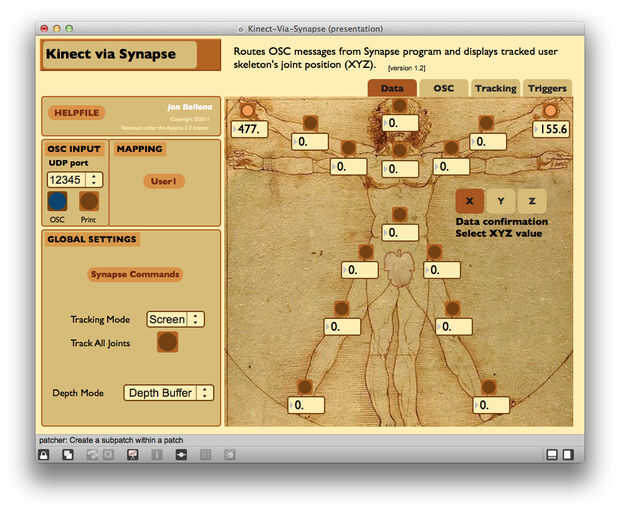Image resolution: width=620 pixels, height=512 pixels.
Task: Click the number box showing 477.
Action: pos(250,129)
